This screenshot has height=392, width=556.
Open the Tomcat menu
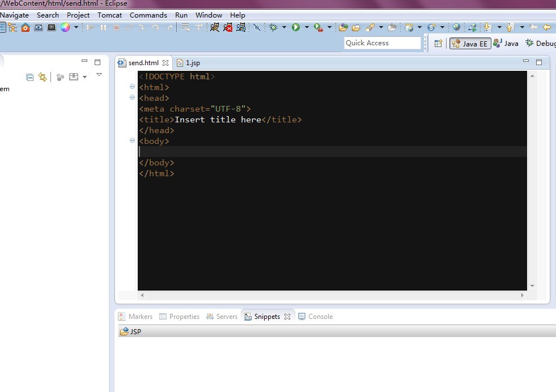coord(109,15)
